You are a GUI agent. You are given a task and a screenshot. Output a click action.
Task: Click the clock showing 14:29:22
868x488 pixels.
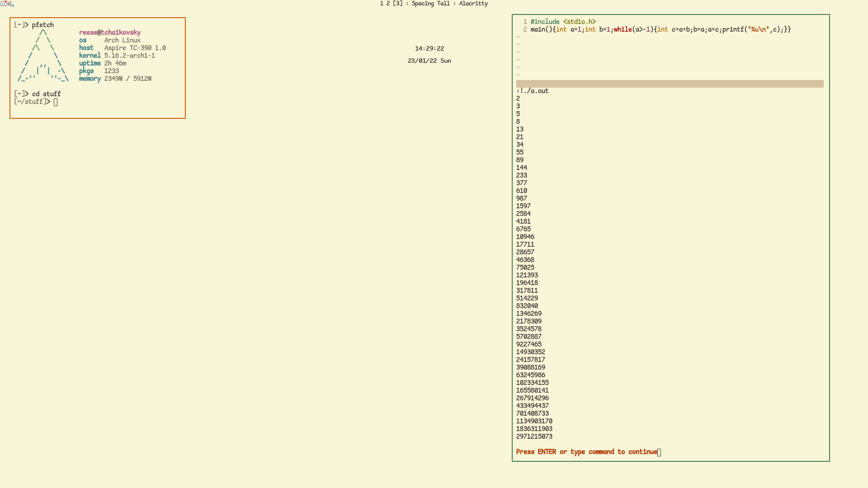[x=429, y=48]
